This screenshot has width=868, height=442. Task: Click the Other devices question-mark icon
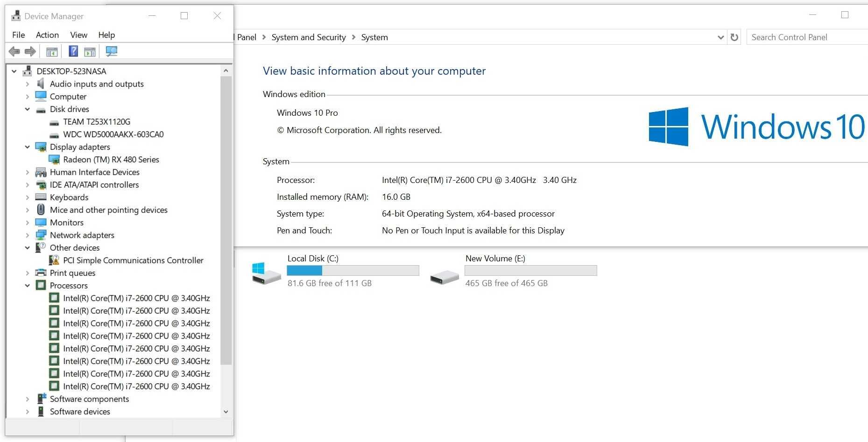[x=41, y=247]
